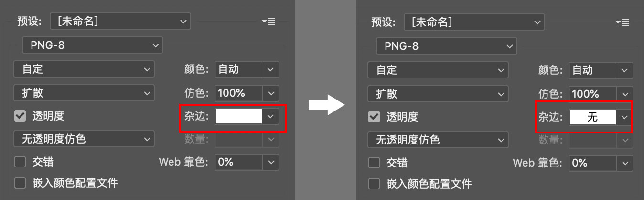
Task: Open the left panel preset options menu icon
Action: pyautogui.click(x=268, y=22)
